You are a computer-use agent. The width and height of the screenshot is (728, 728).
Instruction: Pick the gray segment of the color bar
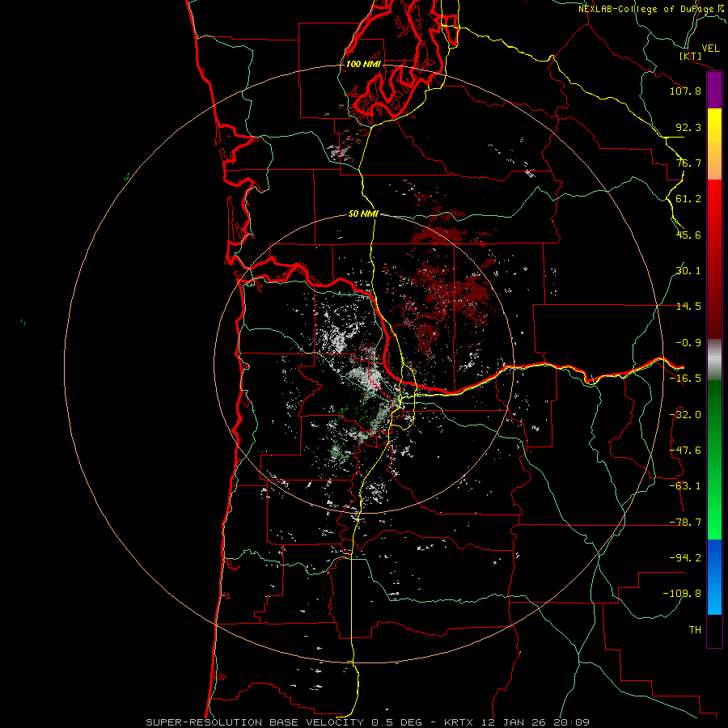[714, 360]
